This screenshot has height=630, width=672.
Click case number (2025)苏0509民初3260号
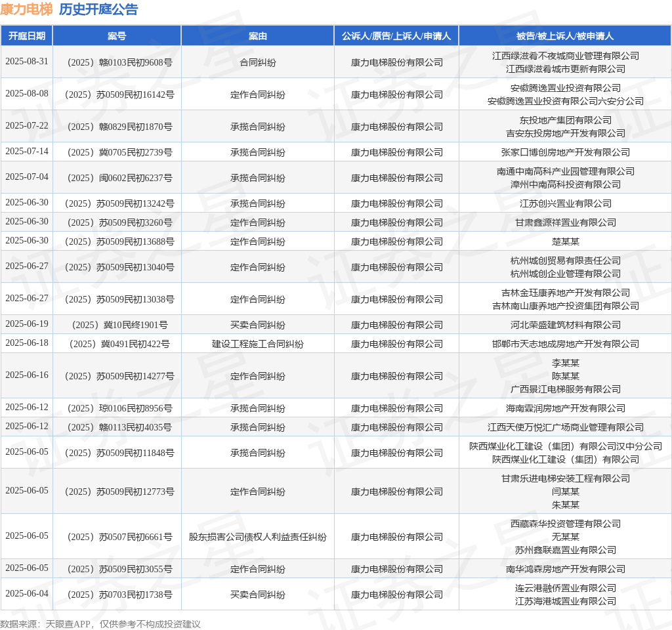(x=119, y=223)
